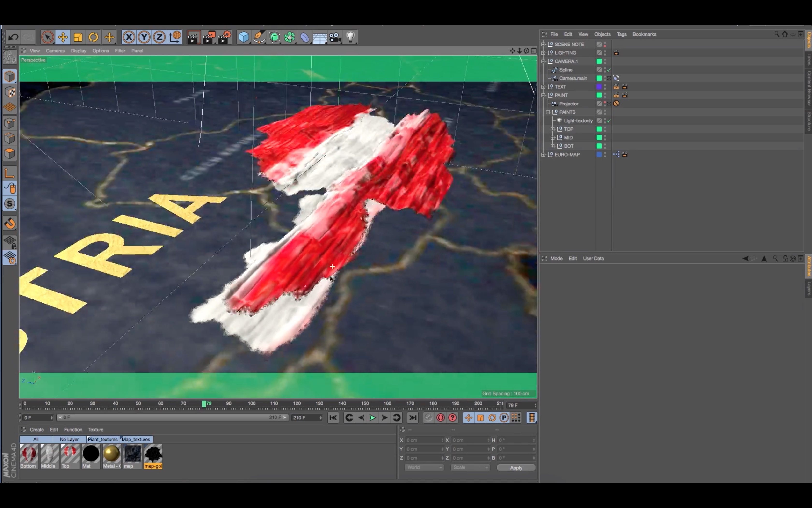Toggle the X axis lock

pos(129,37)
